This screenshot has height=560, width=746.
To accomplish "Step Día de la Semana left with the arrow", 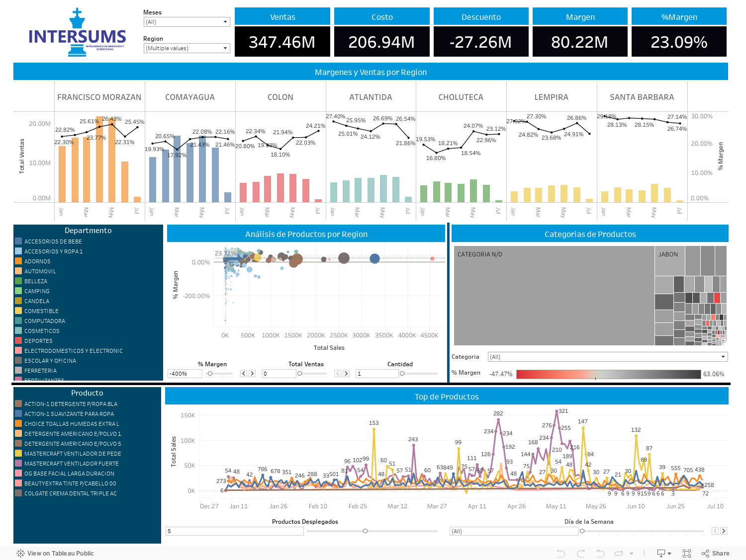I will click(715, 531).
